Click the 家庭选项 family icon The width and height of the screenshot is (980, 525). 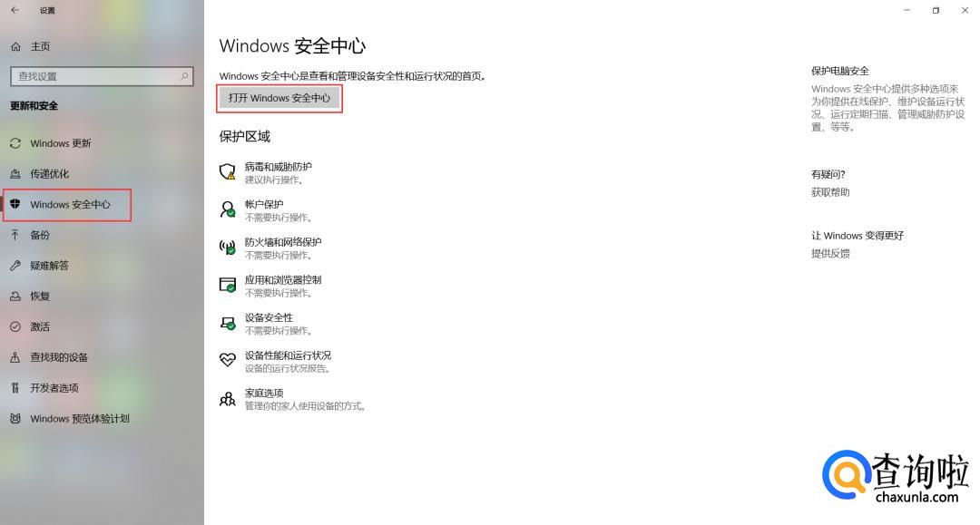click(x=228, y=398)
